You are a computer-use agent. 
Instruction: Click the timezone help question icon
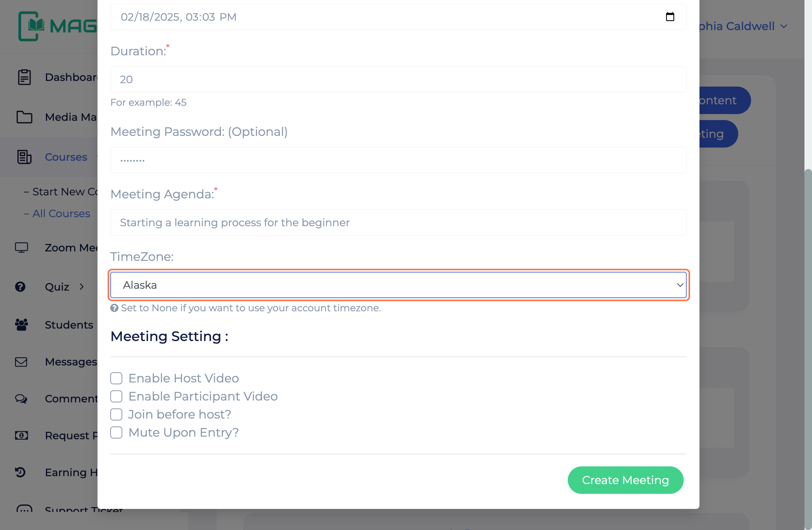pos(114,308)
